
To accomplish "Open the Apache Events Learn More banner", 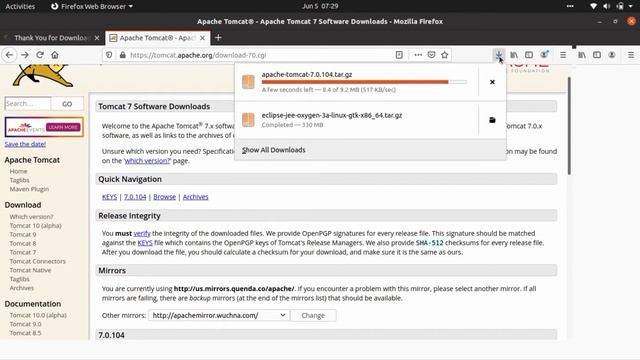I will [44, 127].
